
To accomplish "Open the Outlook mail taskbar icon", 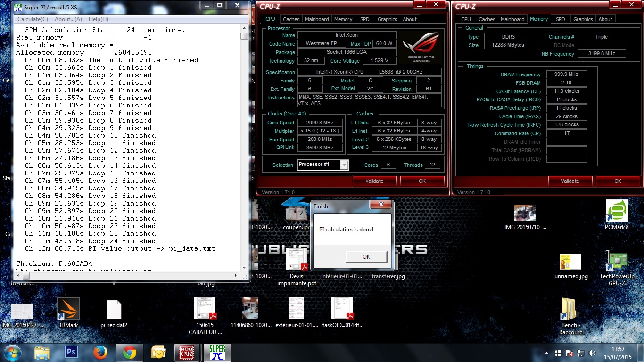I will [x=159, y=352].
